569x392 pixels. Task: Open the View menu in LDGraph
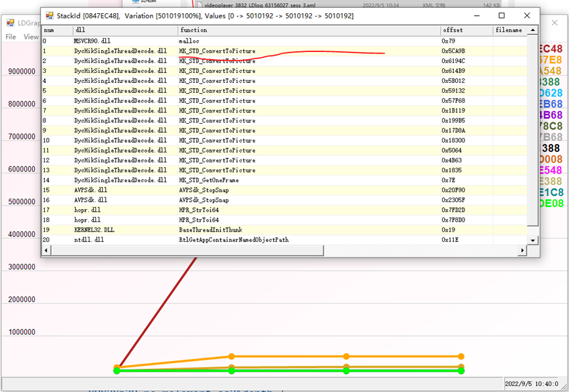[x=31, y=37]
